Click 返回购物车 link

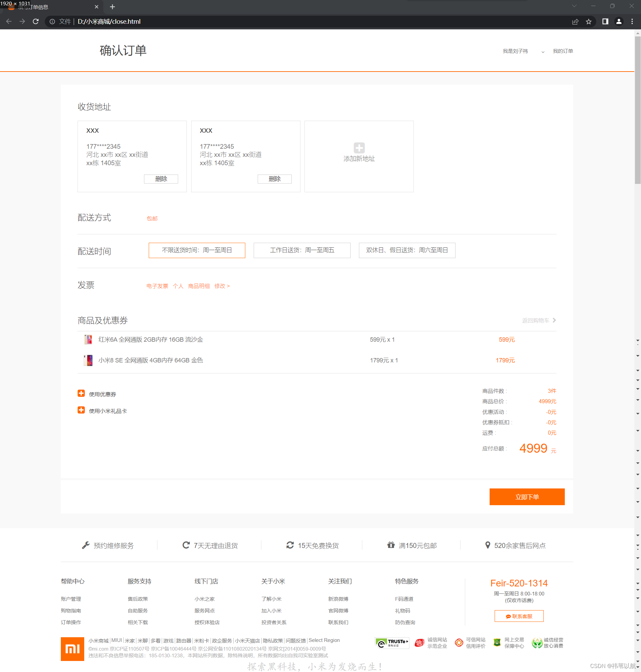pyautogui.click(x=539, y=320)
